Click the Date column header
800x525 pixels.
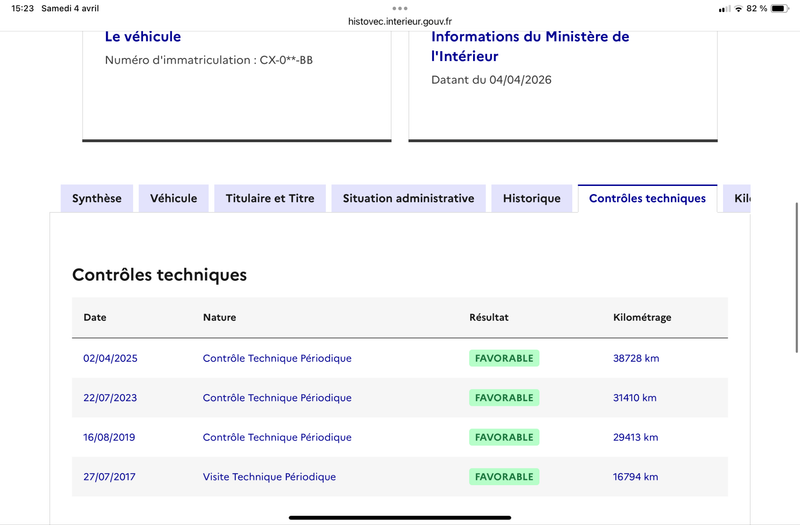95,317
